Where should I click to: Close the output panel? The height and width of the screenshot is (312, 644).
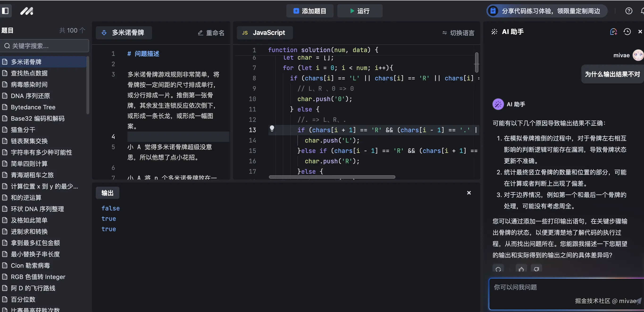(x=469, y=193)
